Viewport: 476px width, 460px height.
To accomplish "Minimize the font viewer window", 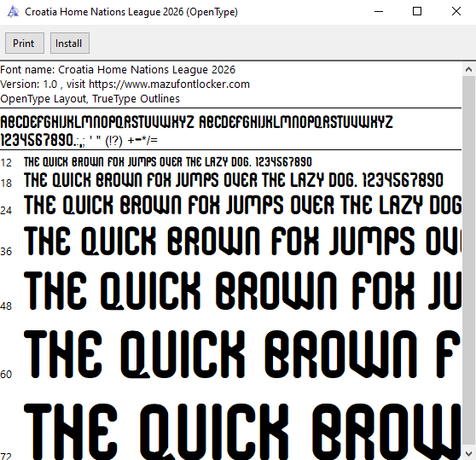I will tap(379, 12).
